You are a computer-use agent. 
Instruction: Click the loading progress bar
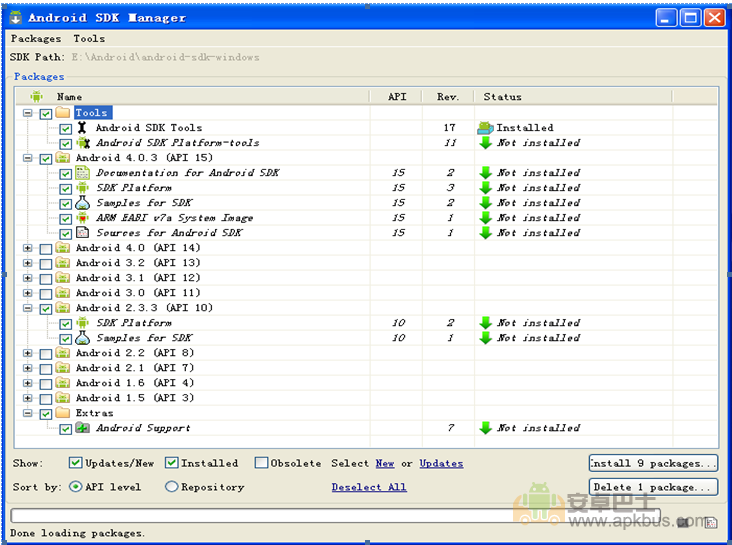335,516
